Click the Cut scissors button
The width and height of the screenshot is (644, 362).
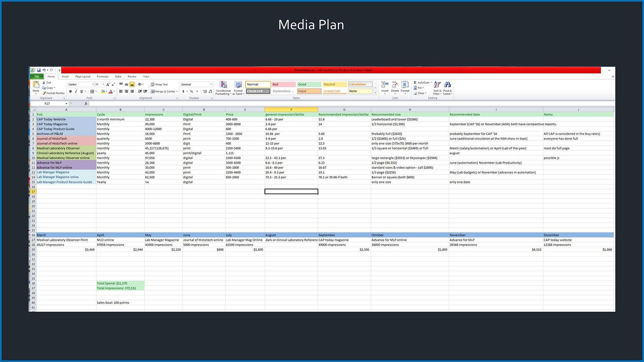(46, 82)
